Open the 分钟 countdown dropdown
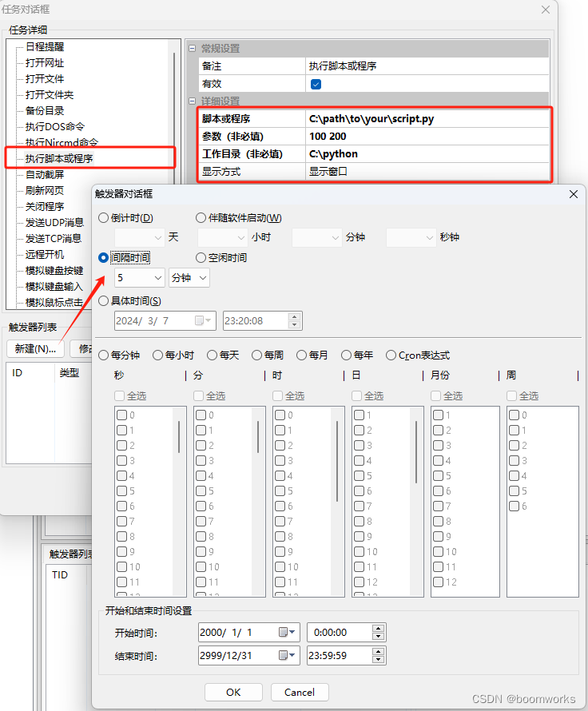 [x=317, y=237]
